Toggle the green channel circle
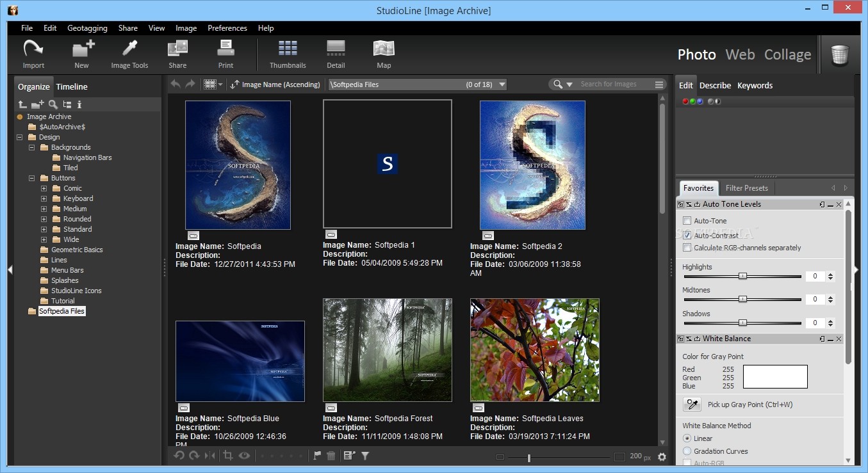Viewport: 868px width, 473px height. (x=692, y=101)
